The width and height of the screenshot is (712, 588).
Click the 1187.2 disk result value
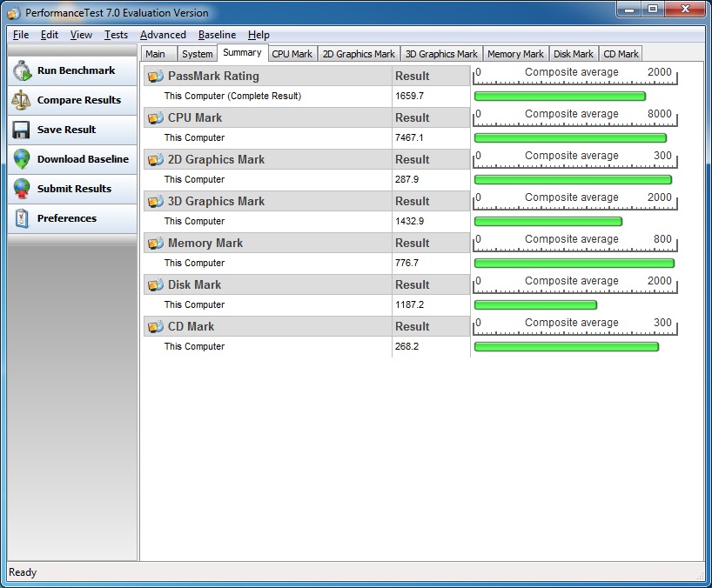tap(410, 305)
